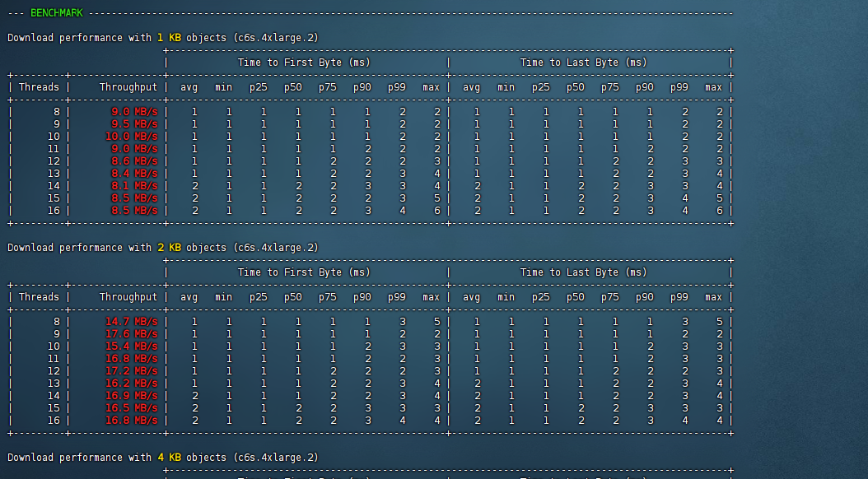This screenshot has width=868, height=479.
Task: Click "Time to Last Byte (ms)" in 2 KB table
Action: pyautogui.click(x=583, y=272)
